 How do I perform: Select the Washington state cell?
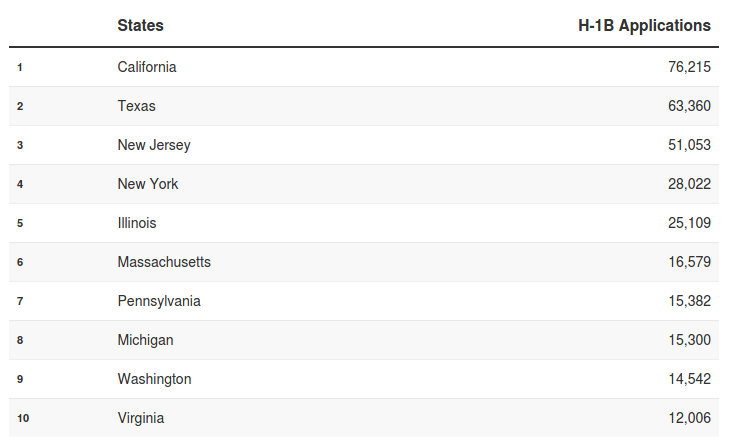coord(154,379)
